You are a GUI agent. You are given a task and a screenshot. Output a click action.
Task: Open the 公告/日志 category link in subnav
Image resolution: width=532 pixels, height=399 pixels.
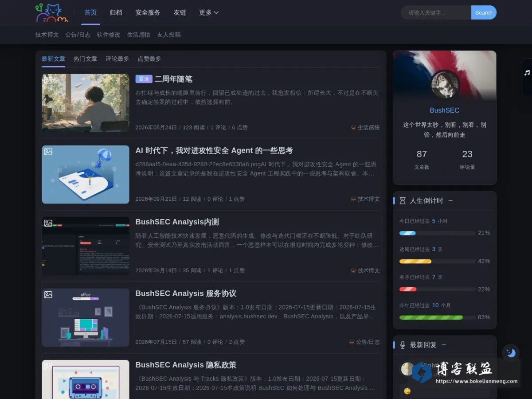tap(78, 35)
